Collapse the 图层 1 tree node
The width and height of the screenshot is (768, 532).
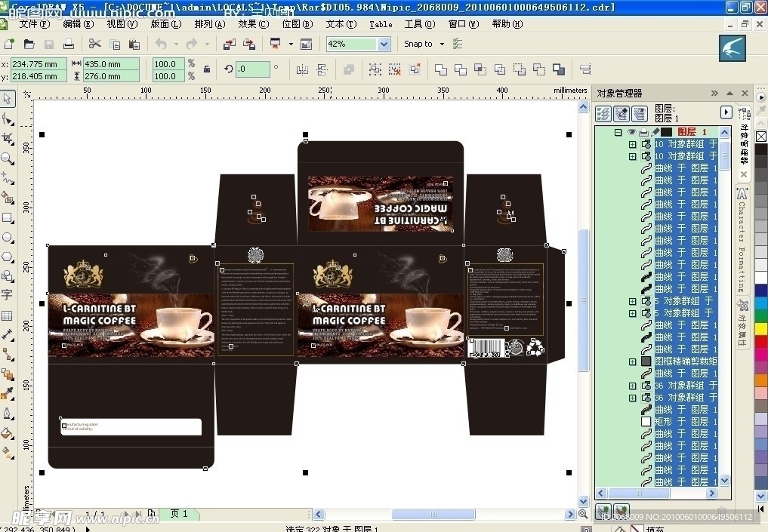coord(618,132)
